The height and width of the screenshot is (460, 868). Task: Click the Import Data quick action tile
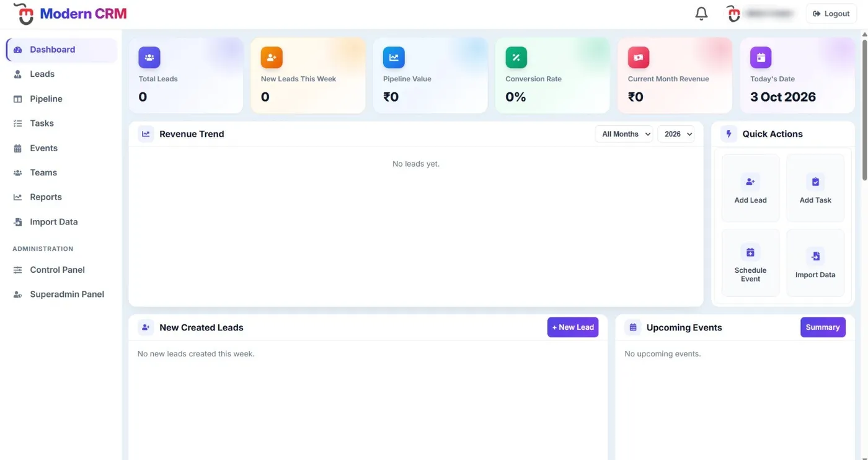815,263
